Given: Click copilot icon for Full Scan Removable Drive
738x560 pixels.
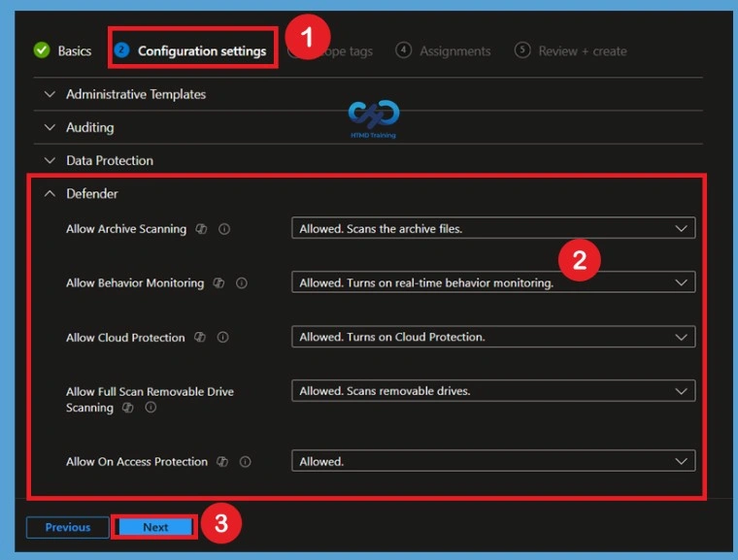Looking at the screenshot, I should coord(128,408).
